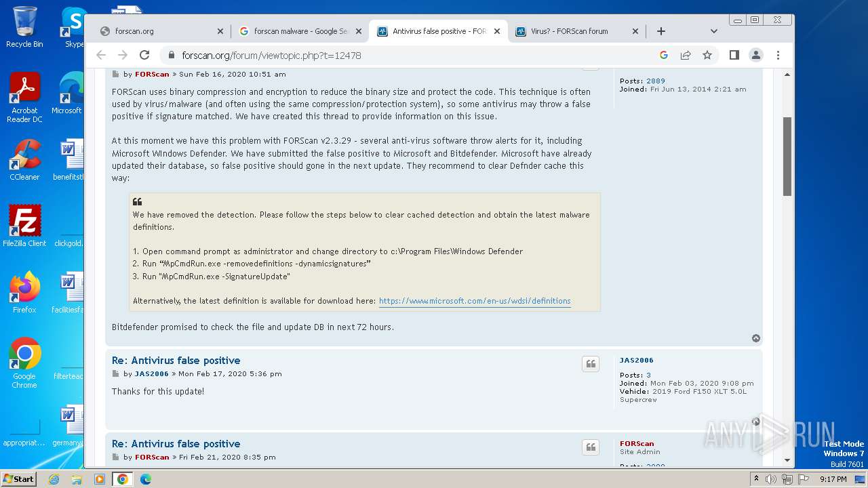
Task: Open Chrome three-dot menu
Action: [x=778, y=55]
